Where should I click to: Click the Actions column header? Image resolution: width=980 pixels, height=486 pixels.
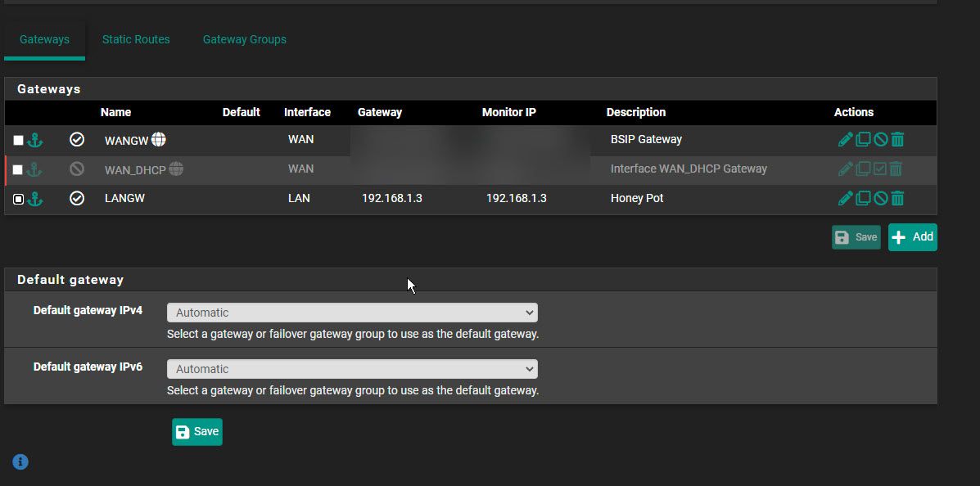pyautogui.click(x=854, y=112)
